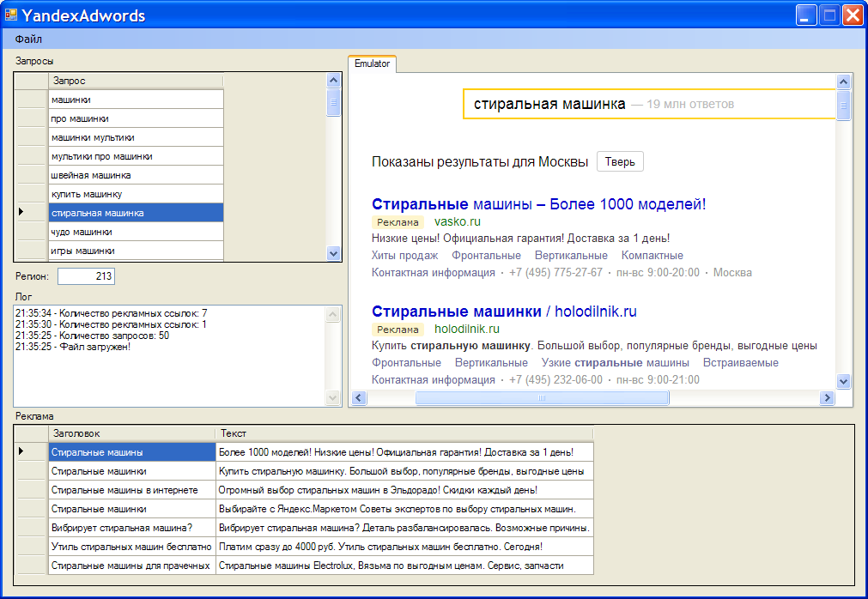This screenshot has width=868, height=599.
Task: Click the text cell 'Огромный выбор стиральных машин в Эльдорадо!'
Action: (x=404, y=490)
